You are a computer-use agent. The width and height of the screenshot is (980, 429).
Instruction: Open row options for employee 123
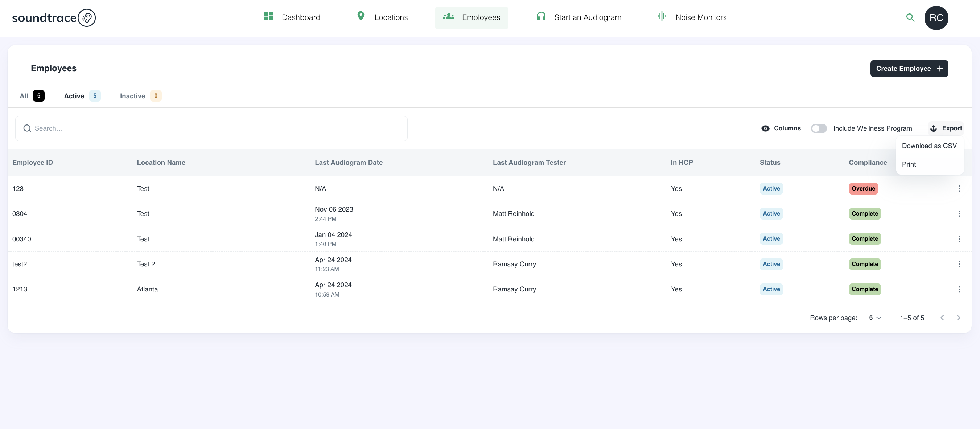tap(959, 189)
